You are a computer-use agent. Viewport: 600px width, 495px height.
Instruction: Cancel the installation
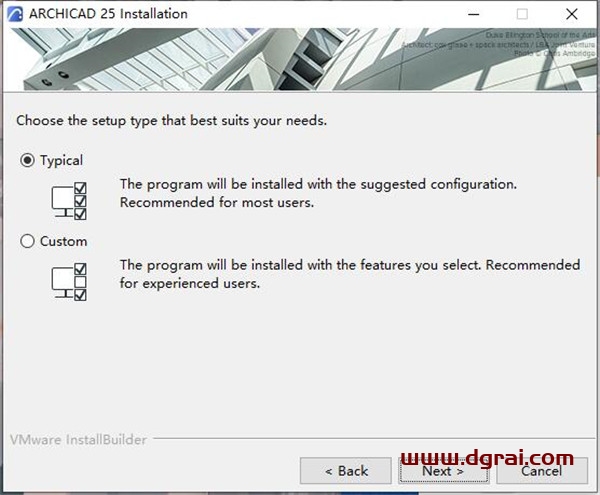(542, 471)
